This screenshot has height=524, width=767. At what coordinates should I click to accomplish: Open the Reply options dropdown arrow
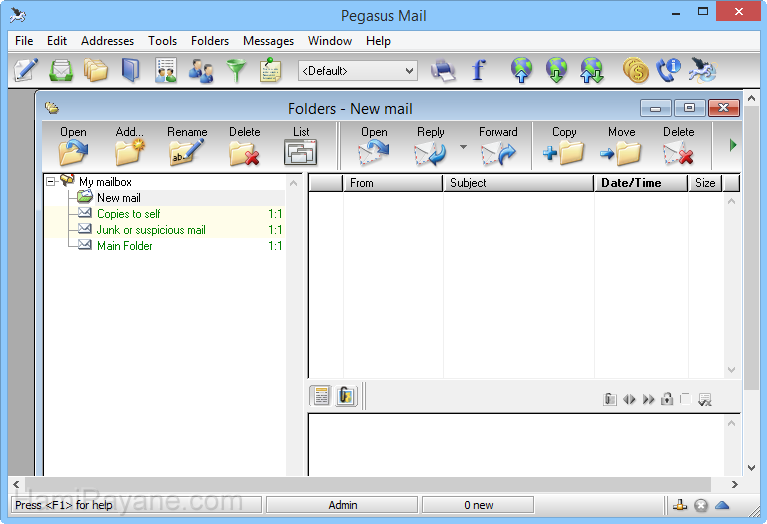(x=463, y=147)
